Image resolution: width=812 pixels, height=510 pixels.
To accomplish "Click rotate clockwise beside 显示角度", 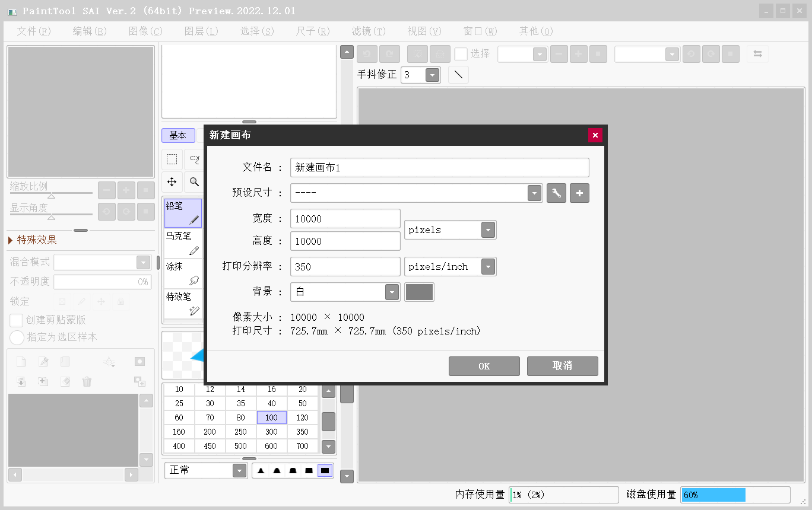I will (126, 211).
